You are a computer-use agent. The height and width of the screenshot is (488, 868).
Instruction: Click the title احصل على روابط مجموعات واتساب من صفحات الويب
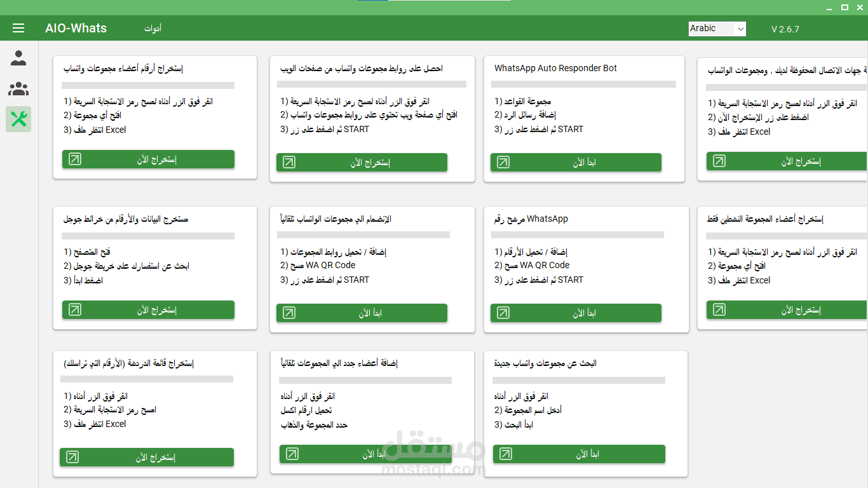[362, 69]
